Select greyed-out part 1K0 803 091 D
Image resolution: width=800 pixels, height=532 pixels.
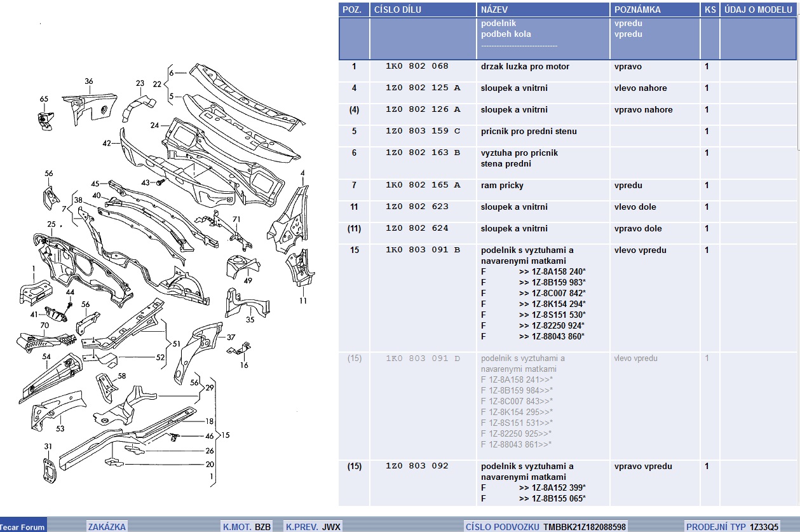[423, 358]
